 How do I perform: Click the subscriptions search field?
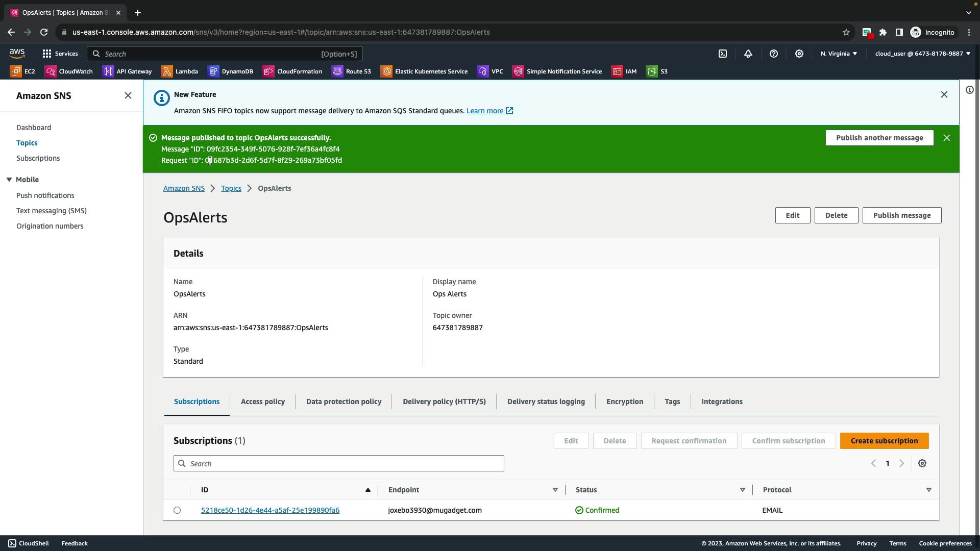[x=339, y=463]
